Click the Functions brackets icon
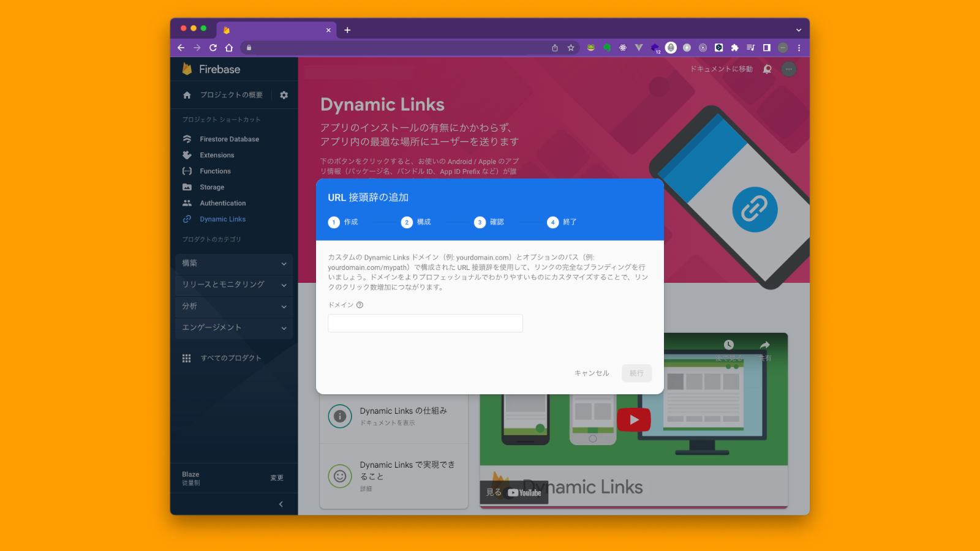This screenshot has height=551, width=980. [x=187, y=171]
